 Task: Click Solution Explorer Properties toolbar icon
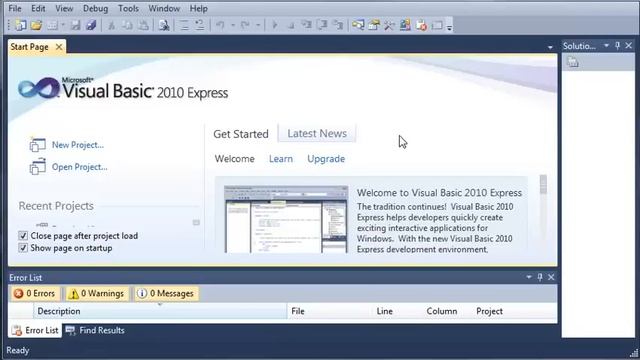(573, 62)
